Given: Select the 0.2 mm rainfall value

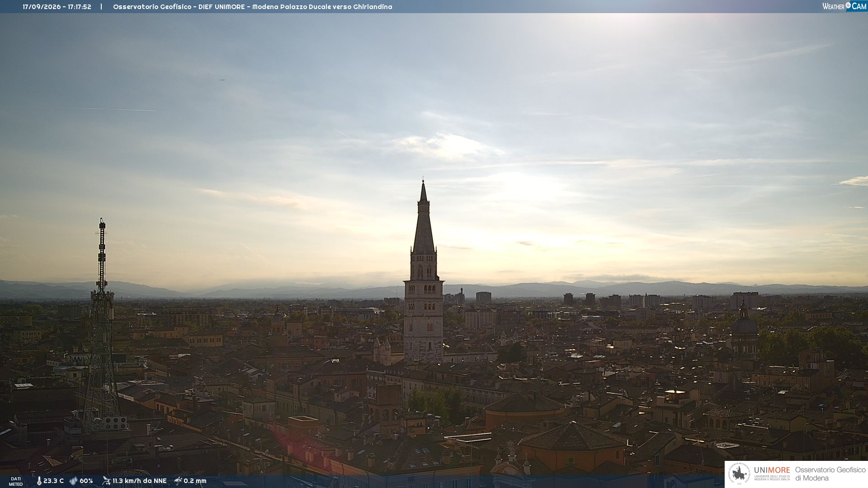Looking at the screenshot, I should 195,481.
